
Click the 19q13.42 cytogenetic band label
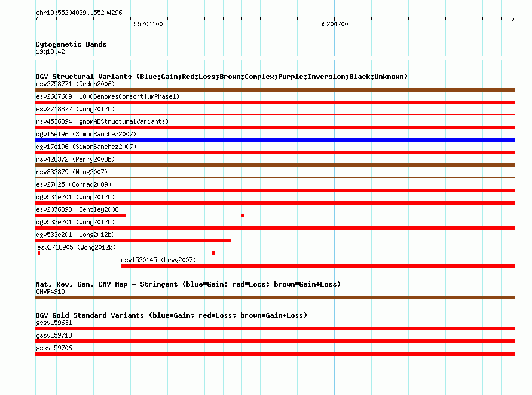(50, 51)
